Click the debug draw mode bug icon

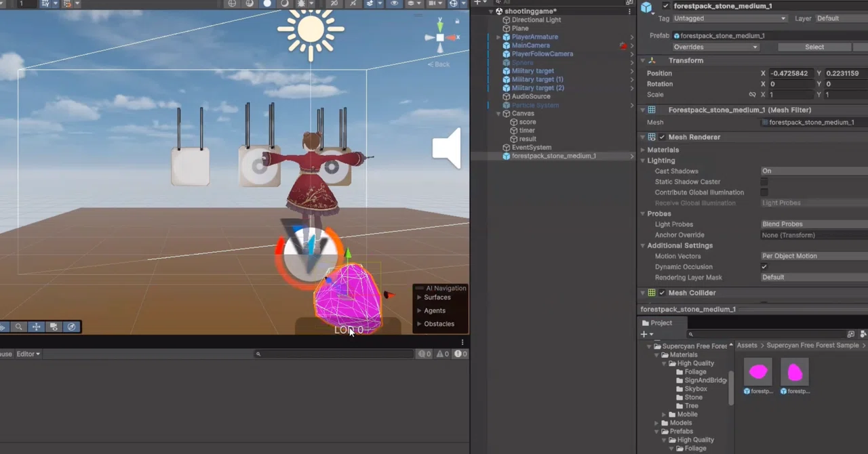click(x=300, y=3)
